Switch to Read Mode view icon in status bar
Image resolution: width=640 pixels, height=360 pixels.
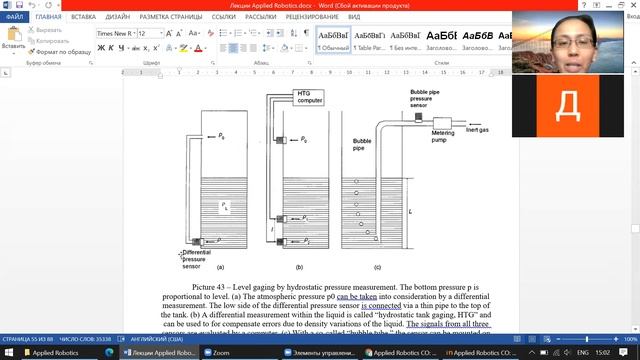517,339
